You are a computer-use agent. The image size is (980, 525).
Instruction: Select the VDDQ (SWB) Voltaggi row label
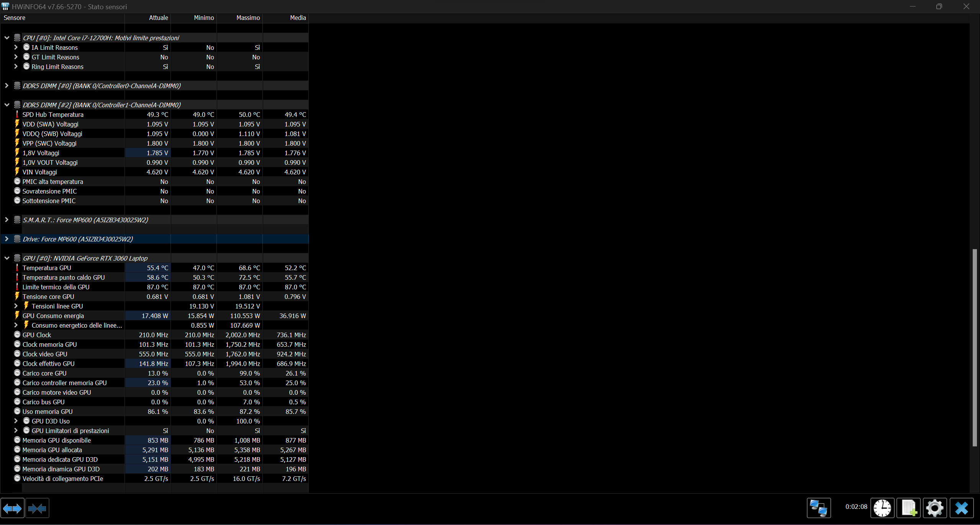click(x=52, y=133)
